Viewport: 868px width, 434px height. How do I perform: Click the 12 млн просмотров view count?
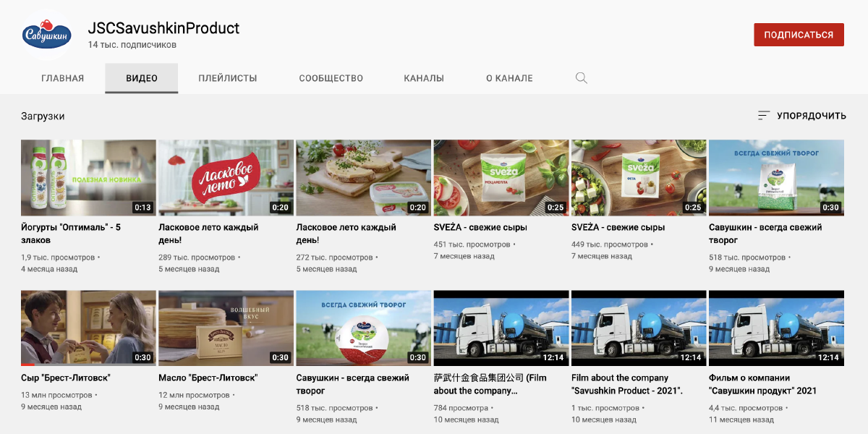point(194,396)
